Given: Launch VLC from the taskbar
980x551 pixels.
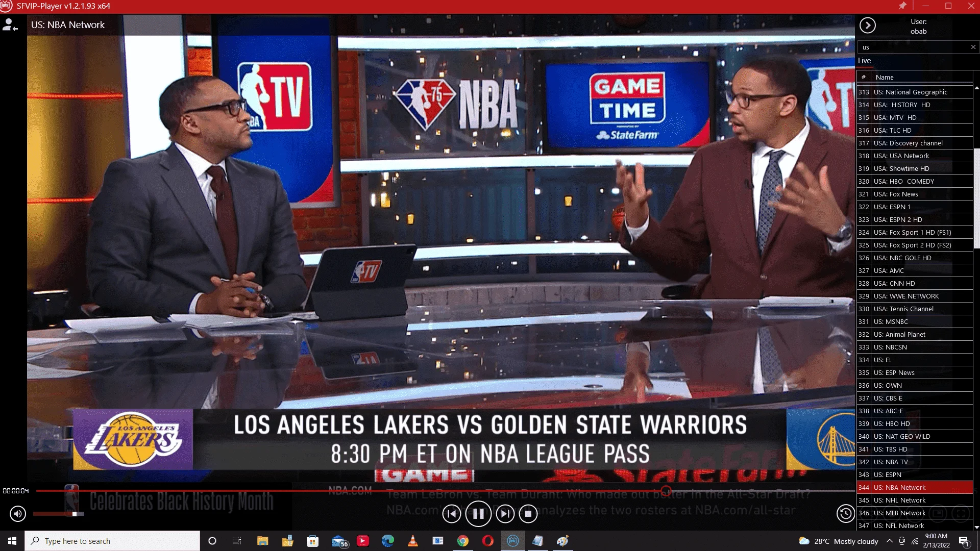Looking at the screenshot, I should click(413, 541).
